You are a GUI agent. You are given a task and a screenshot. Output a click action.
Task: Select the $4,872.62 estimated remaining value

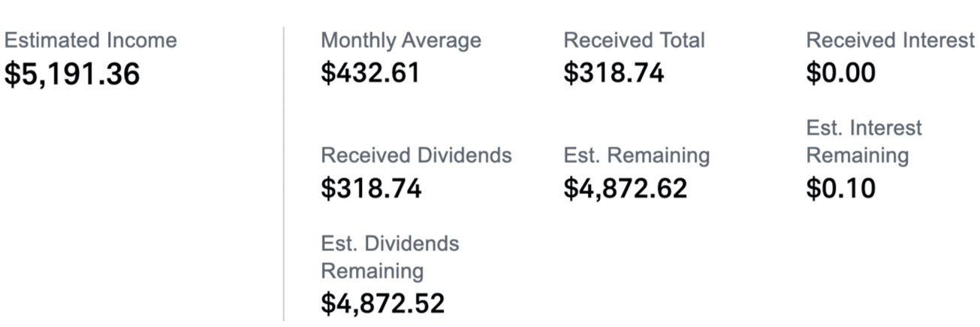click(x=626, y=189)
